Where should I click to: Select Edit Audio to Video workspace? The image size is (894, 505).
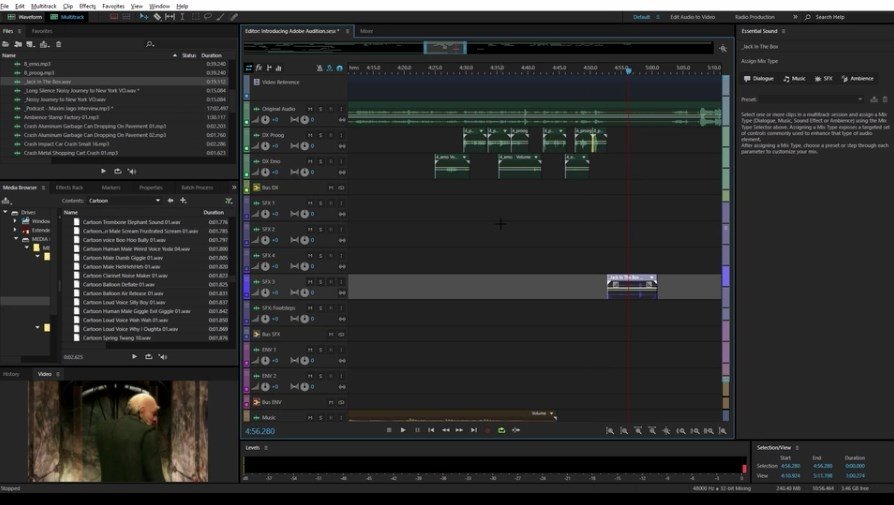(692, 17)
